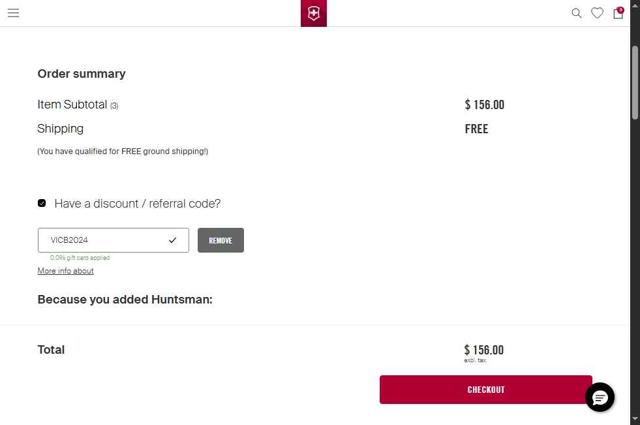Click the "Have a discount / referral code?" label
The width and height of the screenshot is (640, 425).
click(x=137, y=203)
